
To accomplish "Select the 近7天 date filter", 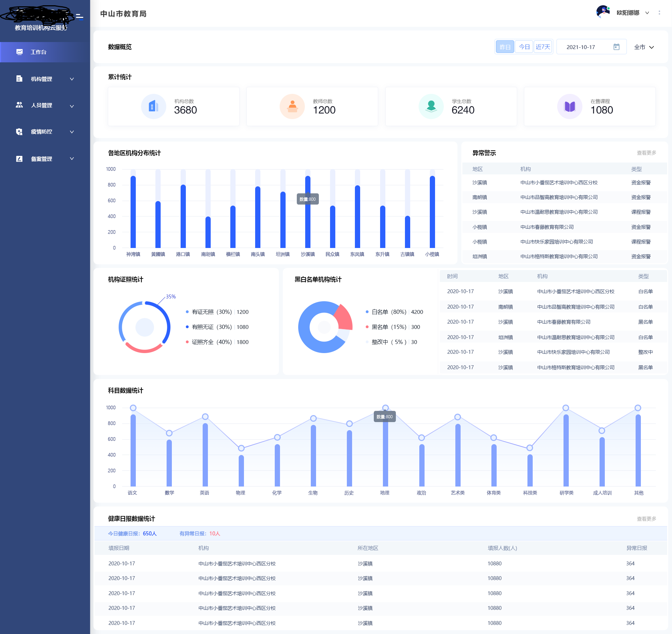I will coord(543,47).
